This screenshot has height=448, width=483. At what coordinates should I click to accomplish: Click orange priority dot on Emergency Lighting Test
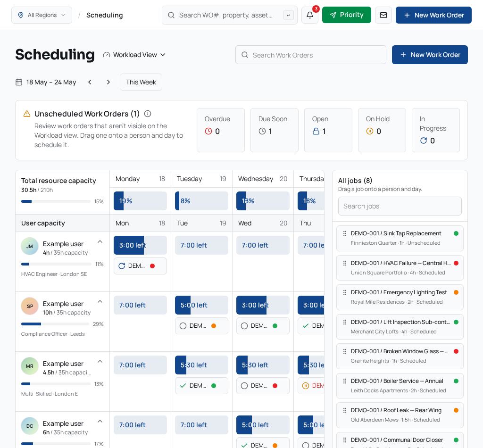coord(456,292)
